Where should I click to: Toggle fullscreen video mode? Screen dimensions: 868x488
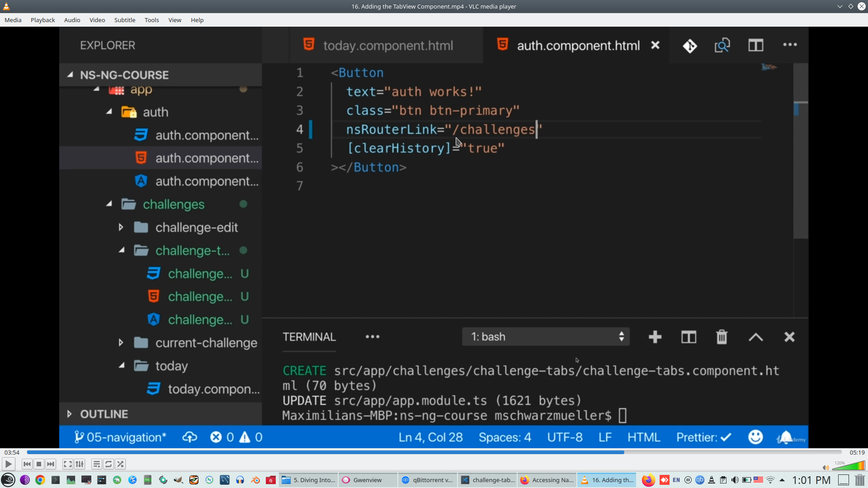pyautogui.click(x=67, y=464)
